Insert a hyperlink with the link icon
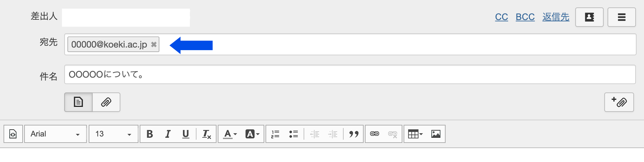Image resolution: width=644 pixels, height=162 pixels. click(x=374, y=134)
